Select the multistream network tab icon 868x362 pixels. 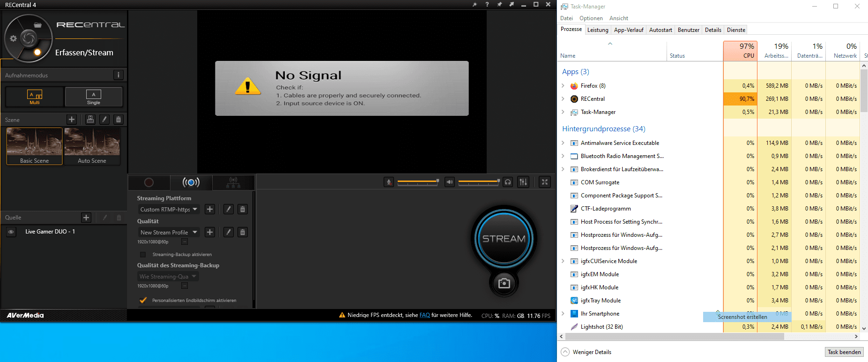[233, 182]
